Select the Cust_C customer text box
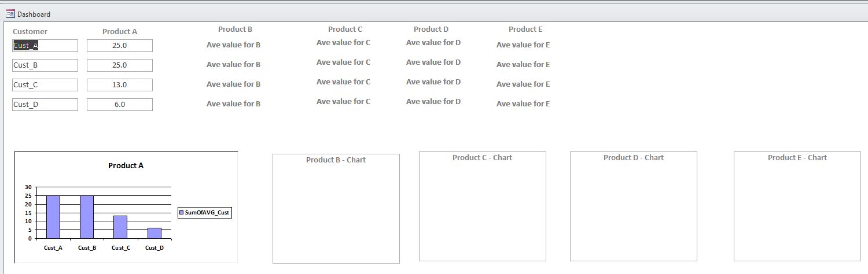The image size is (868, 274). (45, 85)
